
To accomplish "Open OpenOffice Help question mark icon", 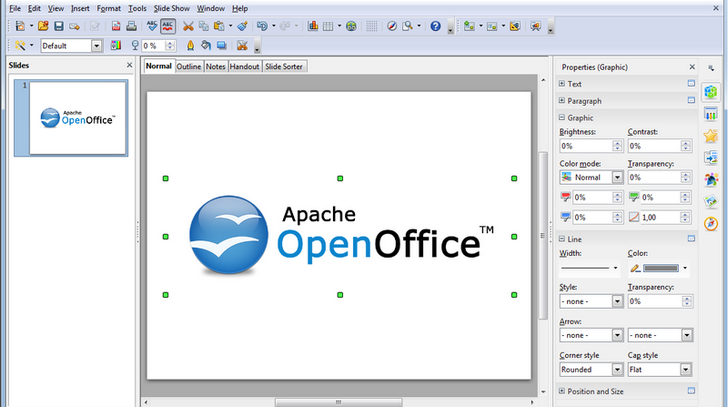I will tap(435, 26).
